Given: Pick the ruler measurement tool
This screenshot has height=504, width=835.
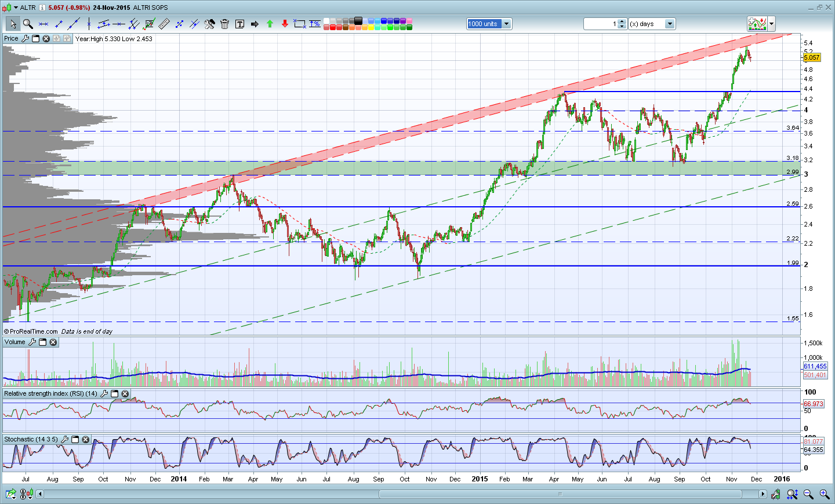Looking at the screenshot, I should click(164, 24).
